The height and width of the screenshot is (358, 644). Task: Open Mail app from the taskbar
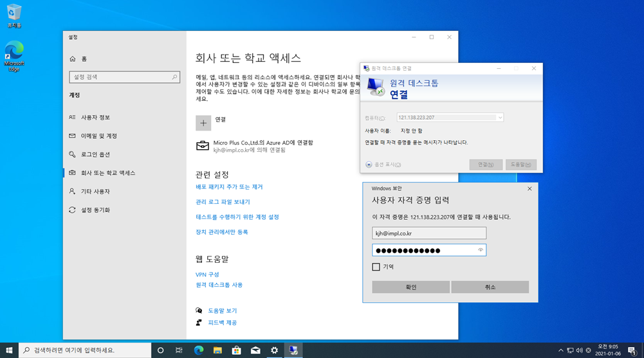[255, 350]
